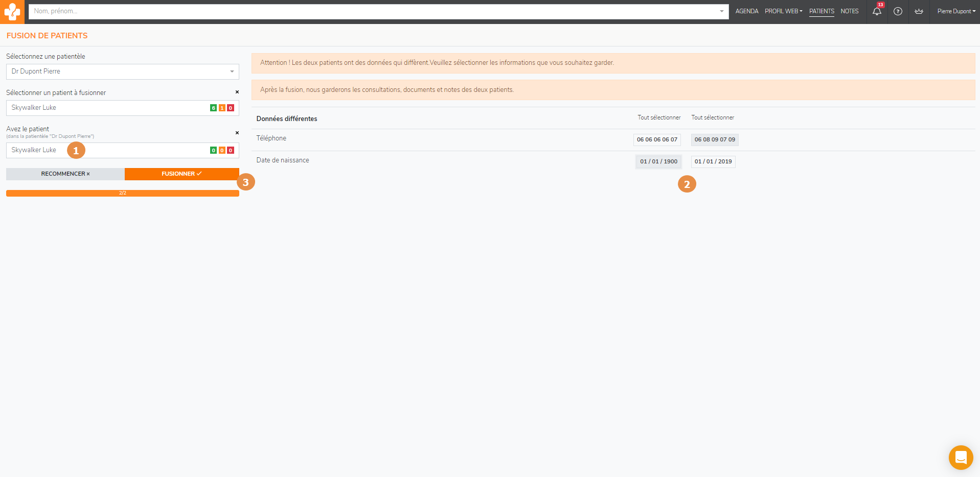Viewport: 980px width, 477px height.
Task: Open the notifications bell
Action: [x=877, y=11]
